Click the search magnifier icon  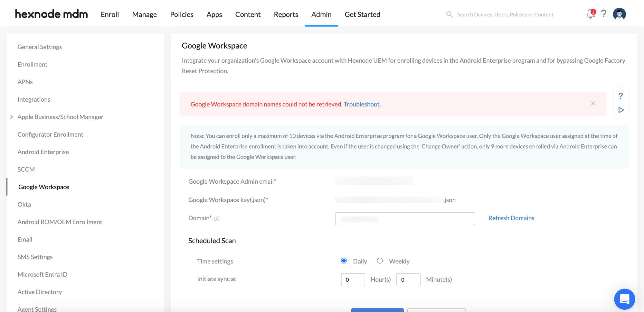(x=450, y=14)
